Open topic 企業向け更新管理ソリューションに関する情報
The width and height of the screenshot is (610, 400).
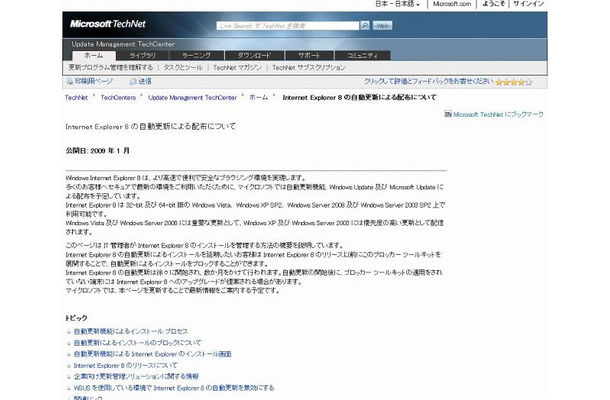pos(136,376)
